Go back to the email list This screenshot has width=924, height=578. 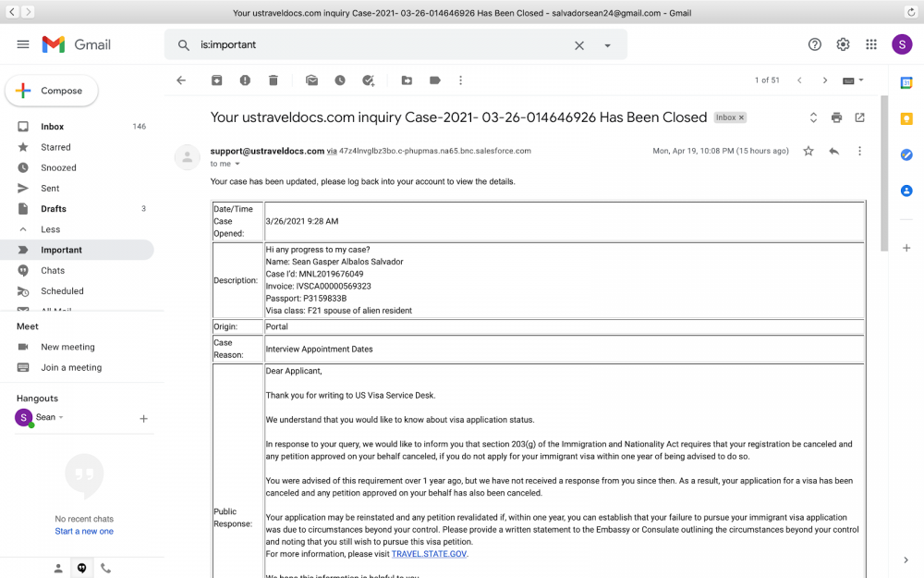click(x=181, y=80)
